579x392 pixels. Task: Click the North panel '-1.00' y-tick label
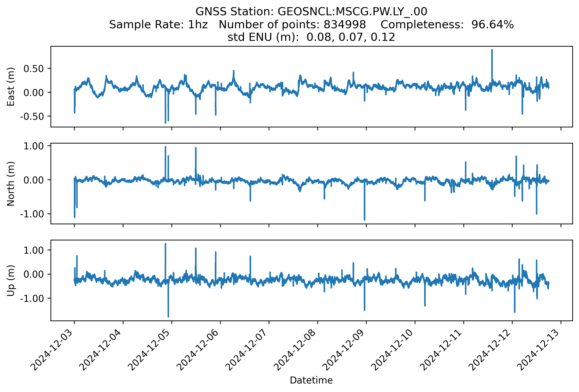tap(32, 214)
